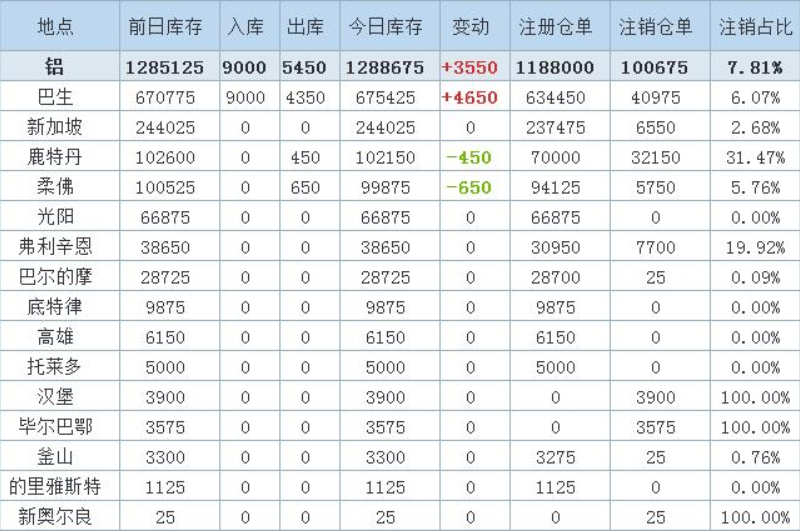Viewport: 800px width, 531px height.
Task: Click the 地点 column header
Action: (x=56, y=27)
